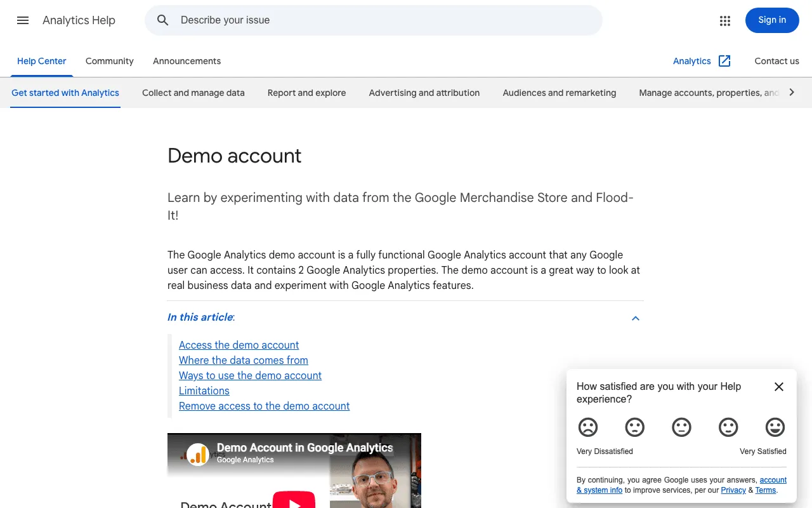Focus the Describe your issue search field
Screen dimensions: 812x508
pyautogui.click(x=374, y=20)
